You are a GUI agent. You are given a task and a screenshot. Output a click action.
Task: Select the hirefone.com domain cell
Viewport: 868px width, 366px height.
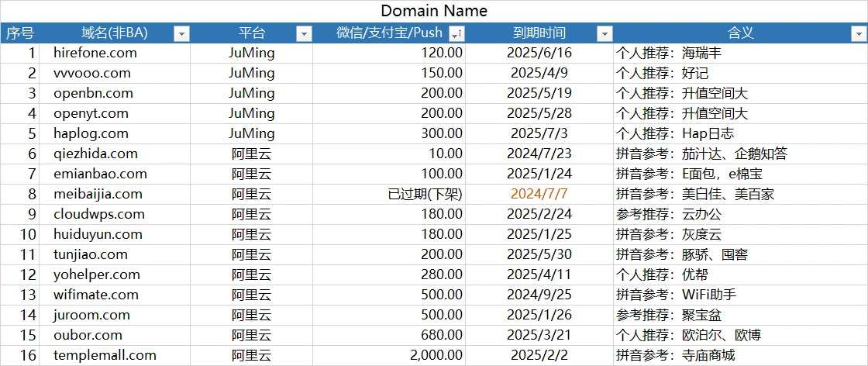point(95,53)
